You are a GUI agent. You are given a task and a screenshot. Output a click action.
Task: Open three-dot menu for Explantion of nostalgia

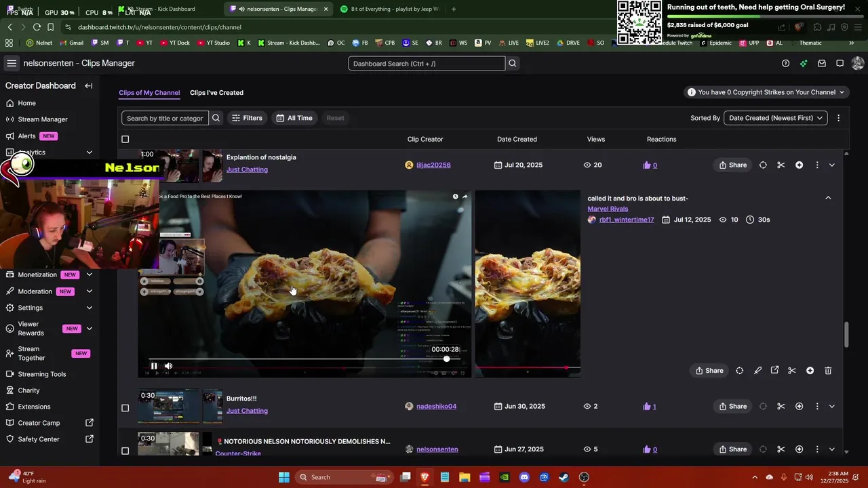click(817, 165)
